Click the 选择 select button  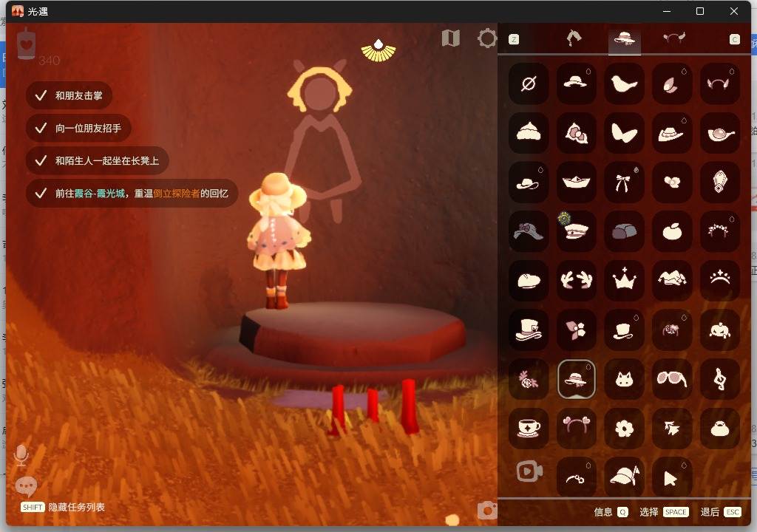pyautogui.click(x=664, y=512)
